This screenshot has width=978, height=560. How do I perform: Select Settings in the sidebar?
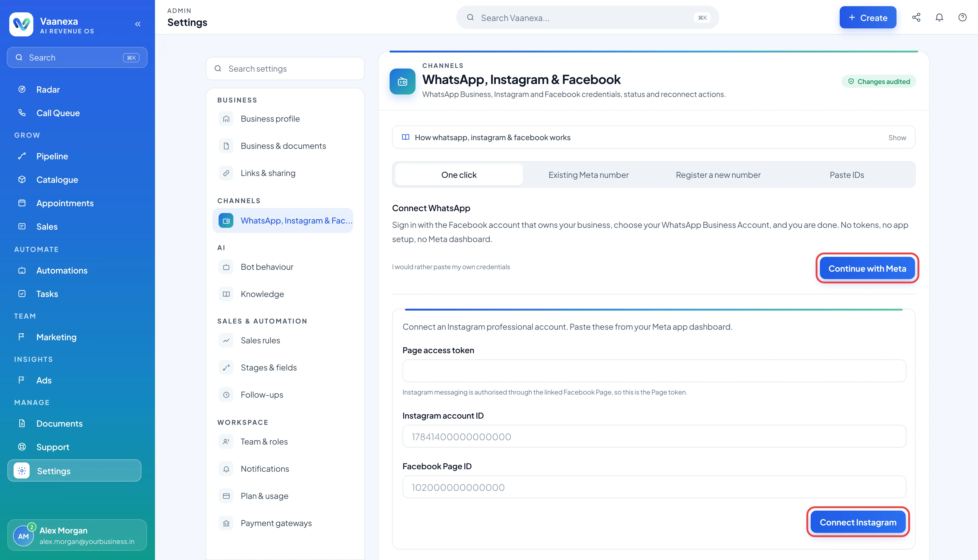pos(75,471)
